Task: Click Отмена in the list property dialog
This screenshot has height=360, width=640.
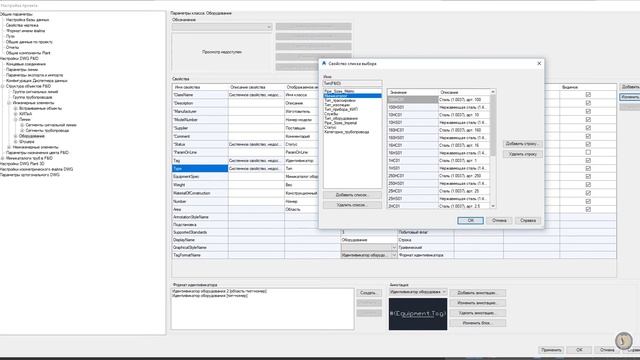Action: point(499,220)
